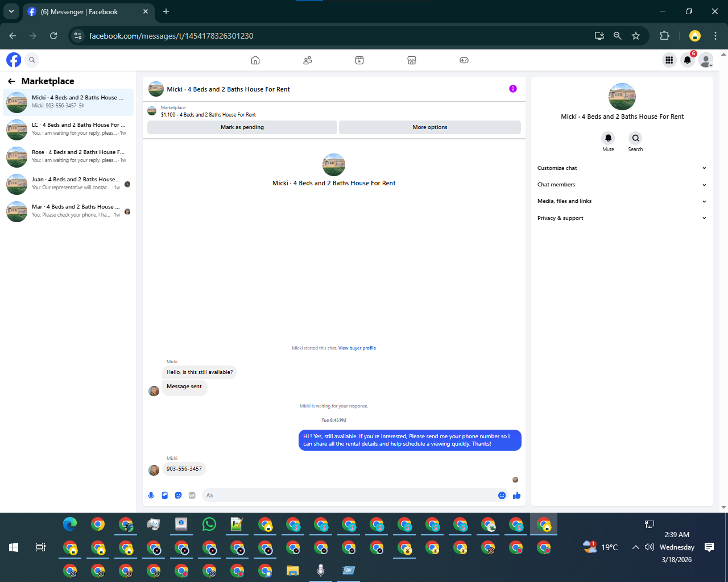Image resolution: width=728 pixels, height=582 pixels.
Task: Expand the Privacy & support section
Action: [622, 218]
